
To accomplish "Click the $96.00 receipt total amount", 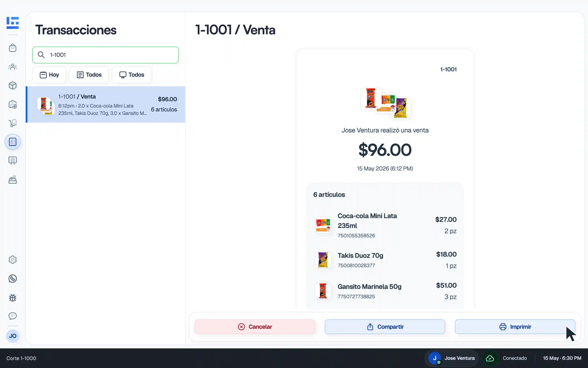I will 385,150.
